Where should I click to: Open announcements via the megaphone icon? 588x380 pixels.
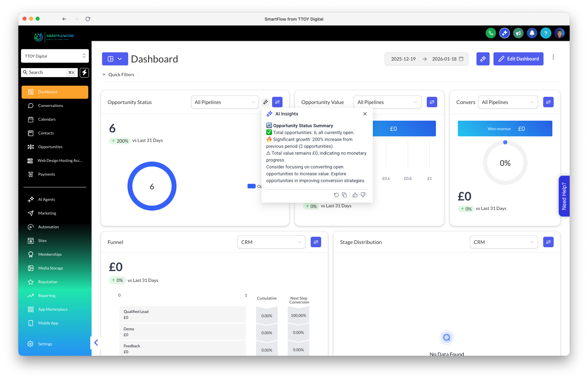tap(518, 33)
